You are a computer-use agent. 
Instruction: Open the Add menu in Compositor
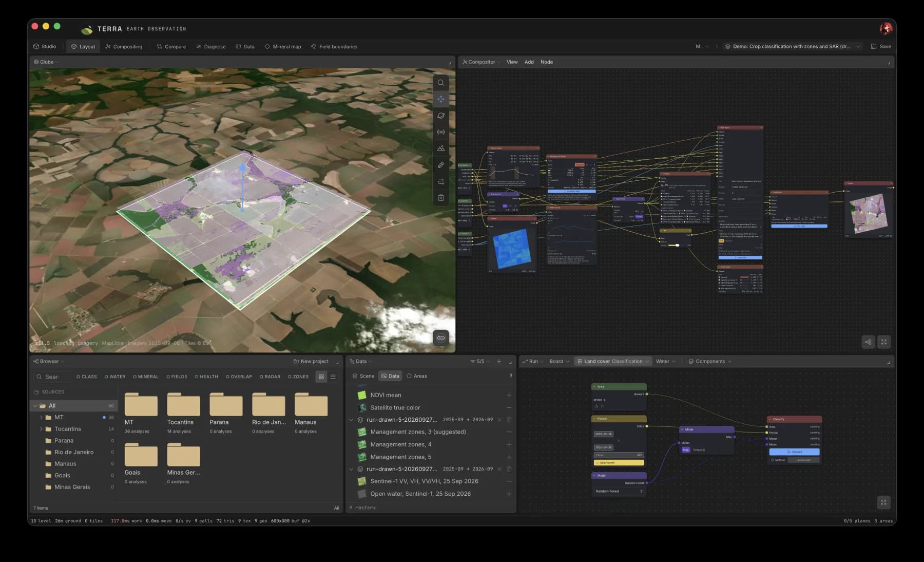coord(529,62)
